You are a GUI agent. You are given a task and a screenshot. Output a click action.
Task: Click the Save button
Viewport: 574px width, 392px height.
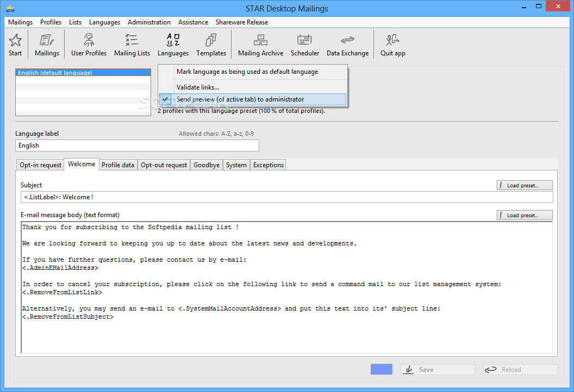tap(438, 370)
